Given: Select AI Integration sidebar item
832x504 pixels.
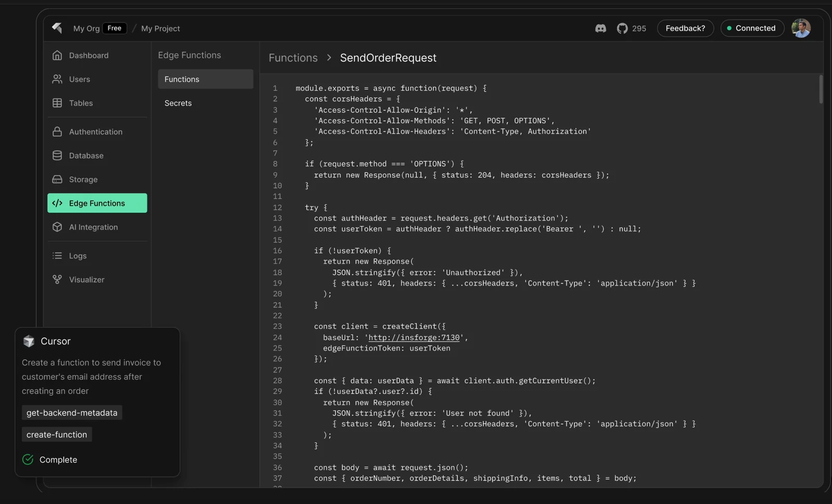Looking at the screenshot, I should tap(93, 228).
